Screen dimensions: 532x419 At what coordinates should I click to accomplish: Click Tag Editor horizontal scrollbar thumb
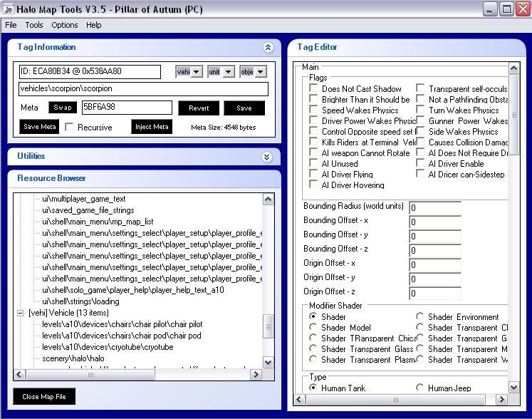[x=395, y=399]
